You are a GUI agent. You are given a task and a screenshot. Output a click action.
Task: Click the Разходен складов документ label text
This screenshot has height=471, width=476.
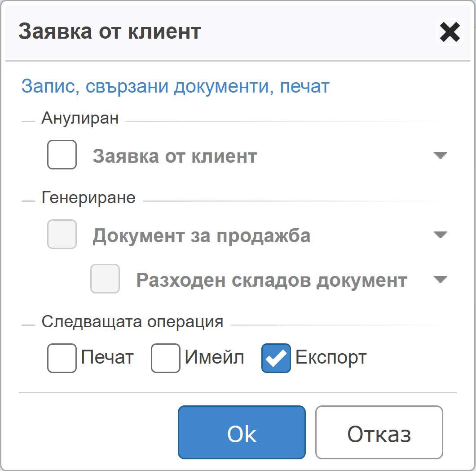coord(272,280)
